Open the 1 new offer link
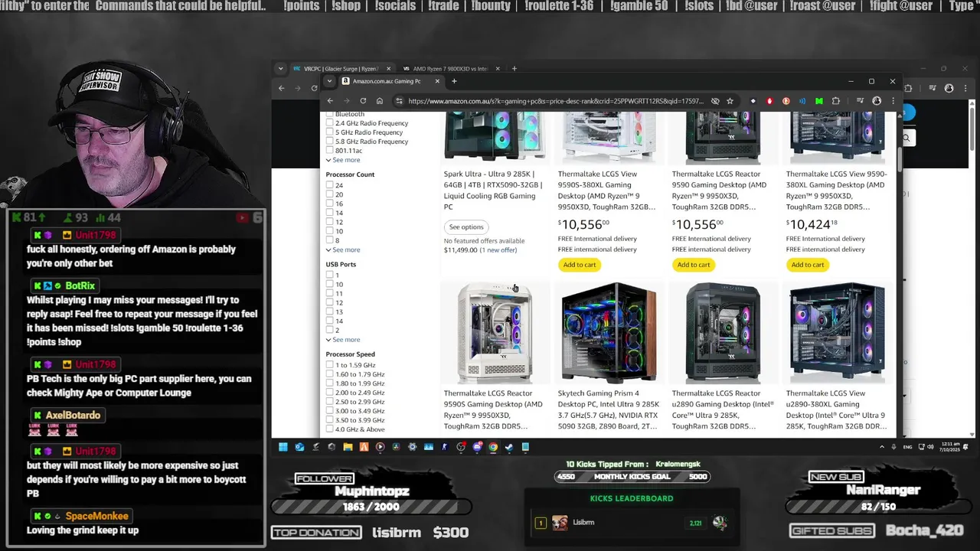This screenshot has height=551, width=980. click(498, 250)
